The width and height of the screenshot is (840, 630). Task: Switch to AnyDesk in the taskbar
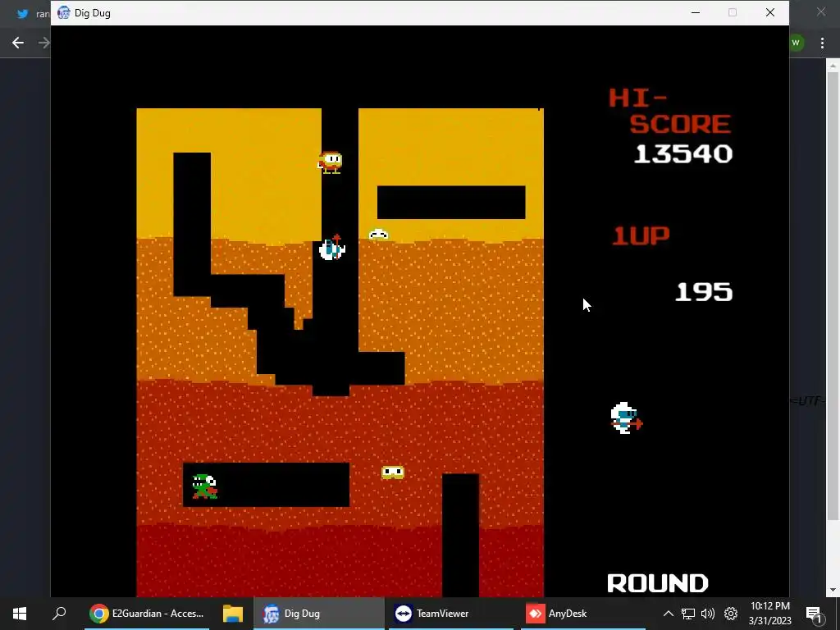coord(583,614)
